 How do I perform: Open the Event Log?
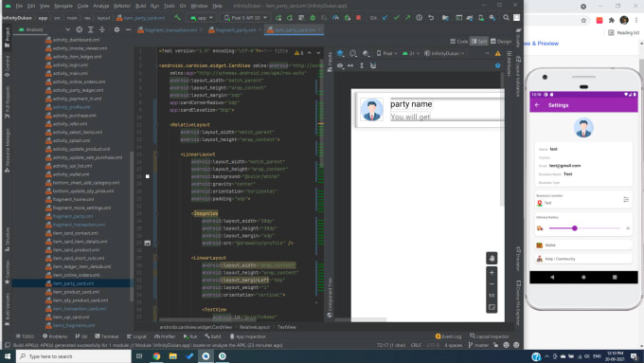click(449, 336)
